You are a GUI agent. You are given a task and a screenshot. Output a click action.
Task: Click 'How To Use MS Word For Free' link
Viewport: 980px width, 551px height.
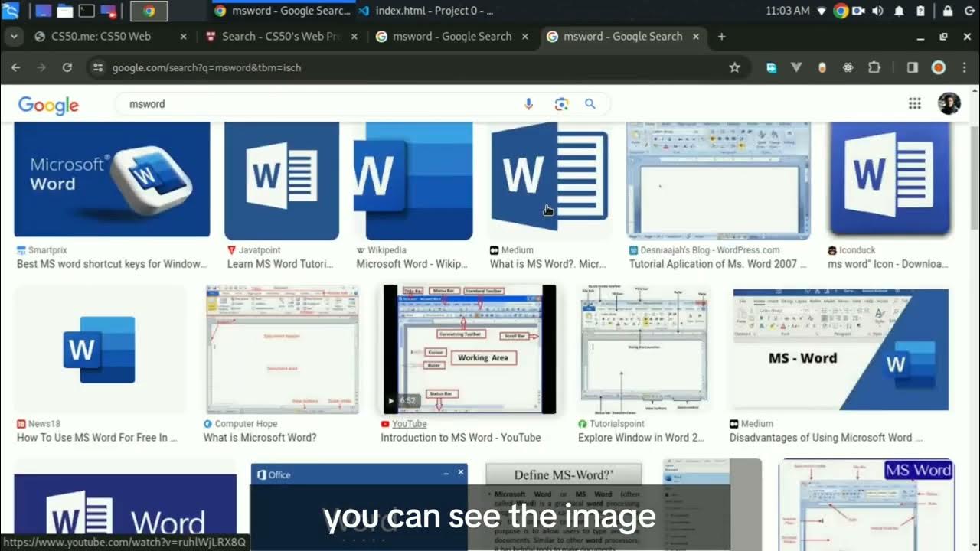pos(97,438)
